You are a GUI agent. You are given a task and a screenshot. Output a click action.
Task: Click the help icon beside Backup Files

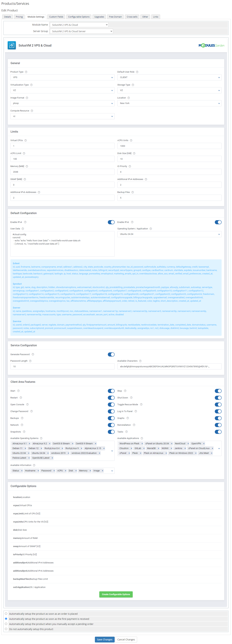coord(133,192)
